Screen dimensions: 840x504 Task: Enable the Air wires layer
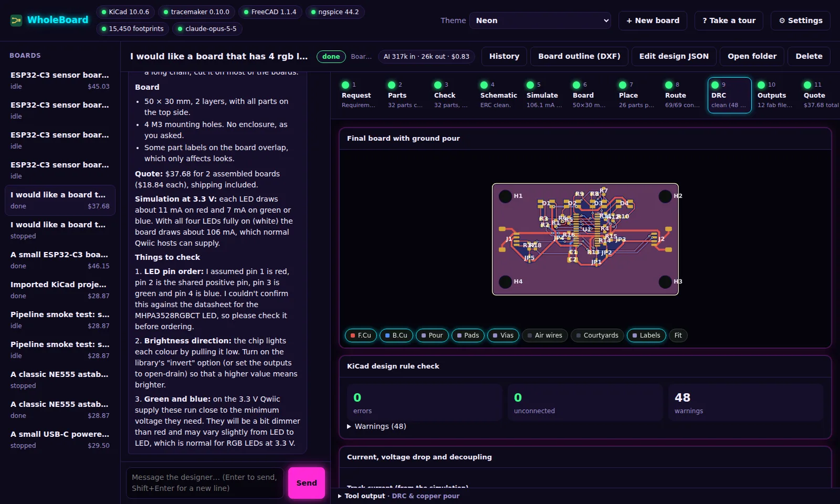point(545,335)
